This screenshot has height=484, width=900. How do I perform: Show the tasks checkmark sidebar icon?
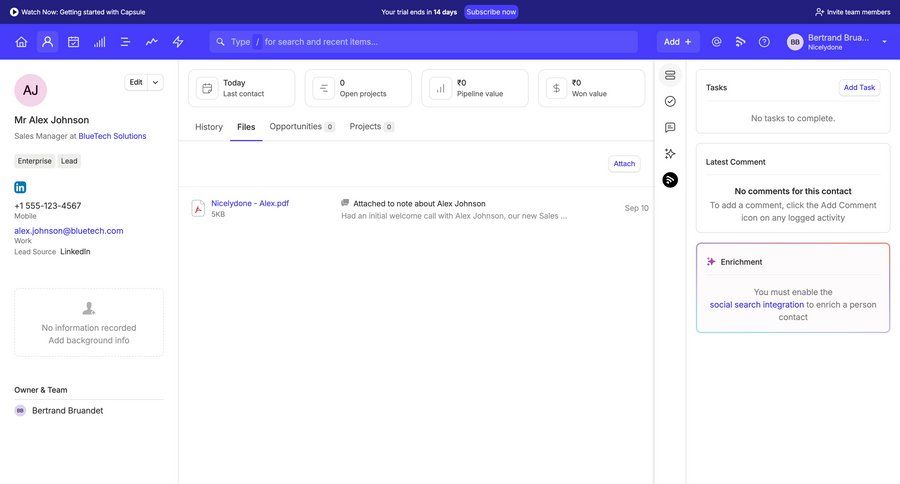click(x=670, y=102)
